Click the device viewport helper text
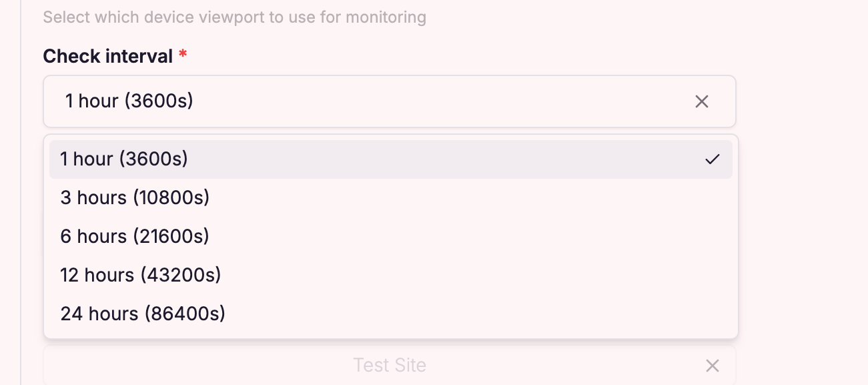Screen dimensions: 868x385 point(234,17)
